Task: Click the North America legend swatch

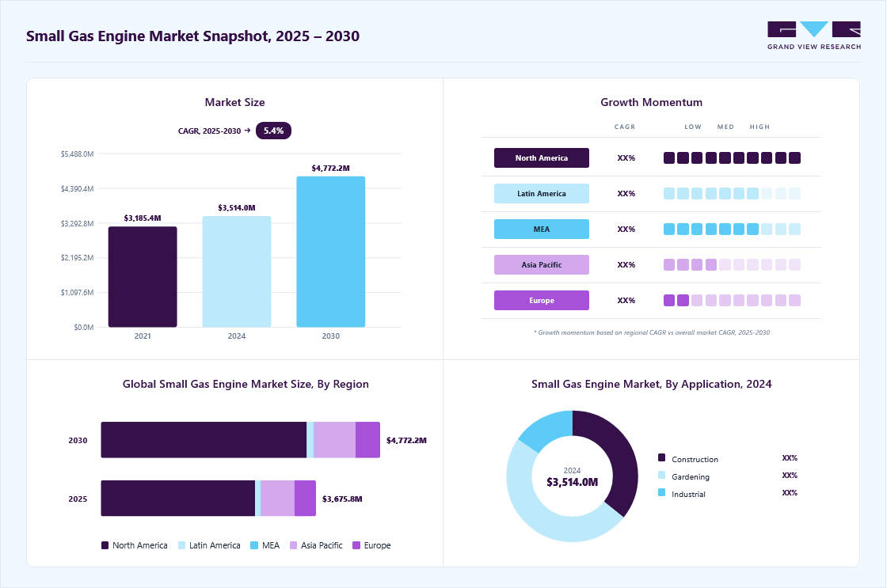Action: click(105, 545)
